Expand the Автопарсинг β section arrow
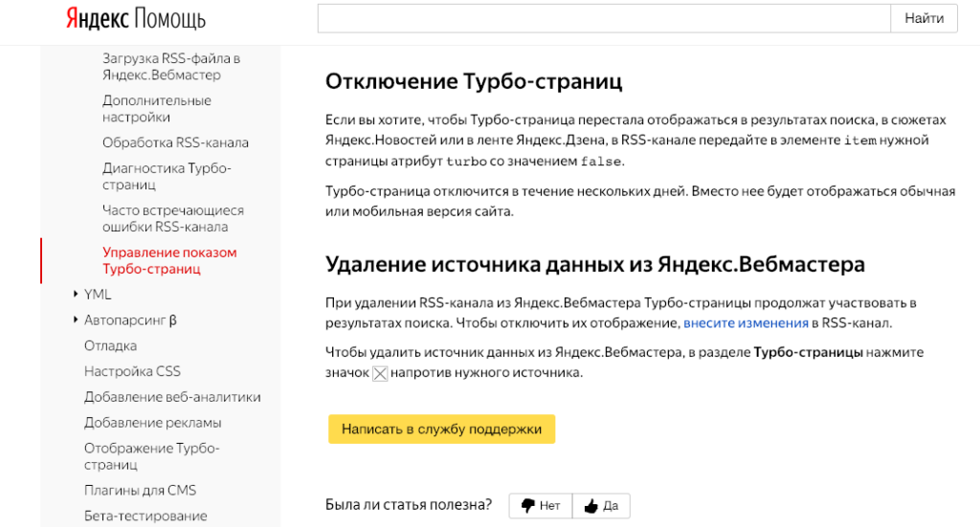The height and width of the screenshot is (527, 980). click(x=75, y=319)
